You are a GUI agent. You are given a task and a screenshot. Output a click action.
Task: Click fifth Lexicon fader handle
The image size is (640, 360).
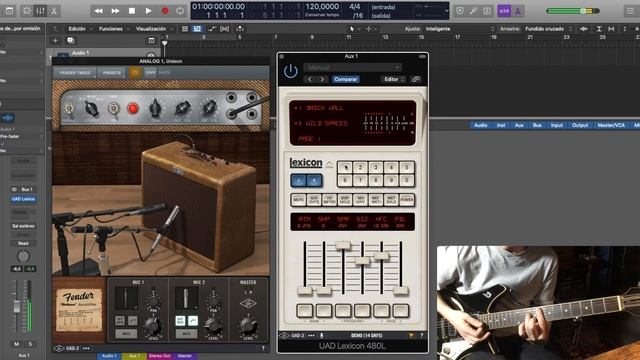[382, 256]
